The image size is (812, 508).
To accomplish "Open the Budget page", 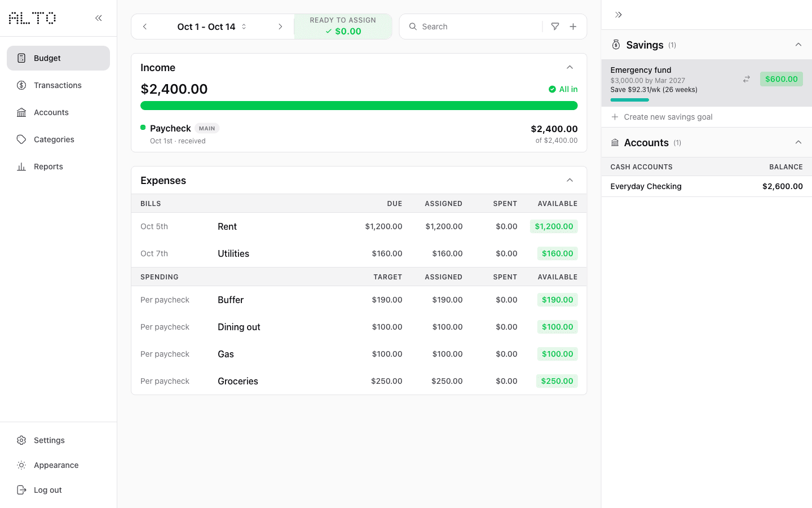I will pyautogui.click(x=58, y=58).
